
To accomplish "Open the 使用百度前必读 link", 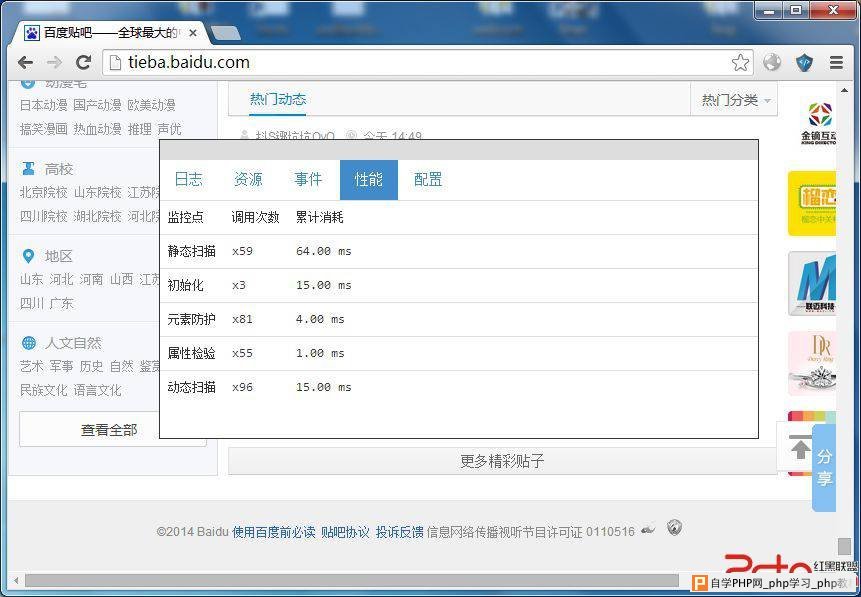I will pyautogui.click(x=274, y=532).
